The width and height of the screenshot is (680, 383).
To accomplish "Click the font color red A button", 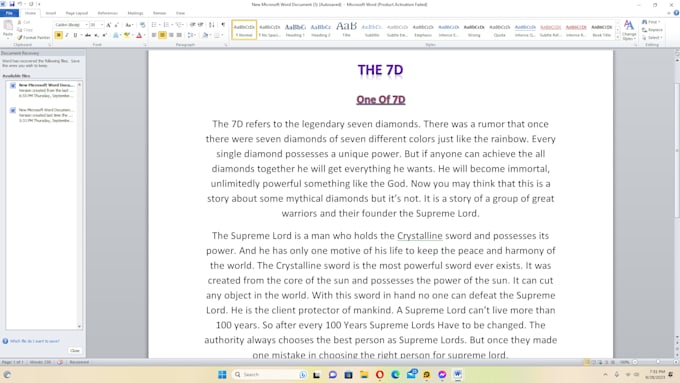I will [x=139, y=35].
